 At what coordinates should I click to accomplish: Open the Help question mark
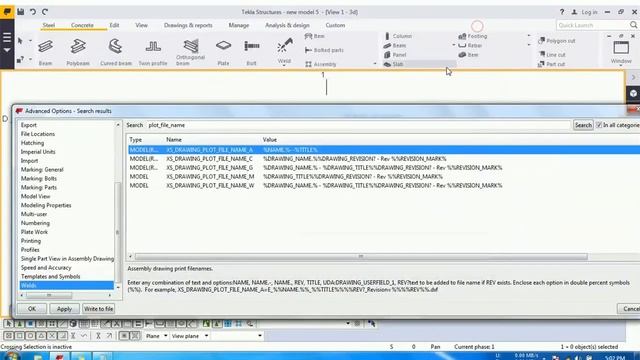point(562,12)
